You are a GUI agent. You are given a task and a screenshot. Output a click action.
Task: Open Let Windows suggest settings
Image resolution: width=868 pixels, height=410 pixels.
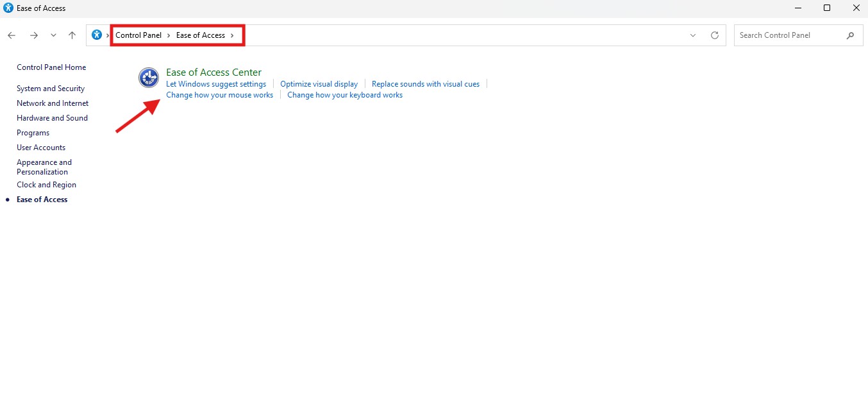click(x=216, y=84)
